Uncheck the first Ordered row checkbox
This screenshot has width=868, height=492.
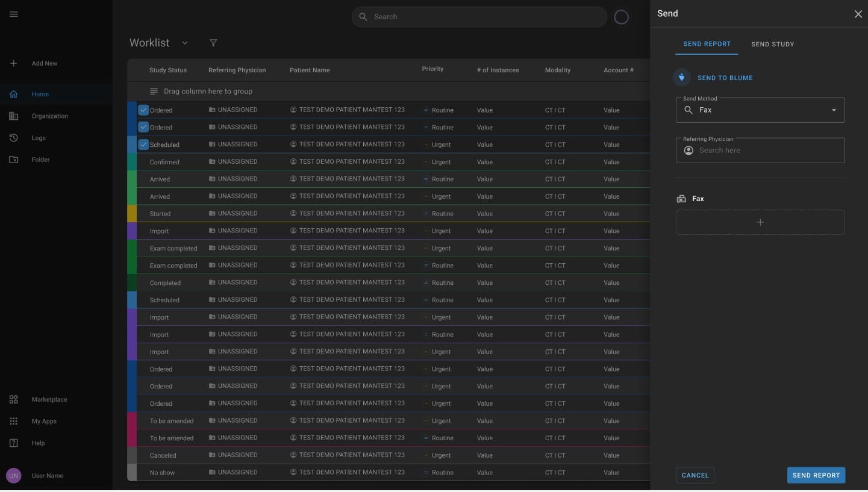click(x=143, y=110)
